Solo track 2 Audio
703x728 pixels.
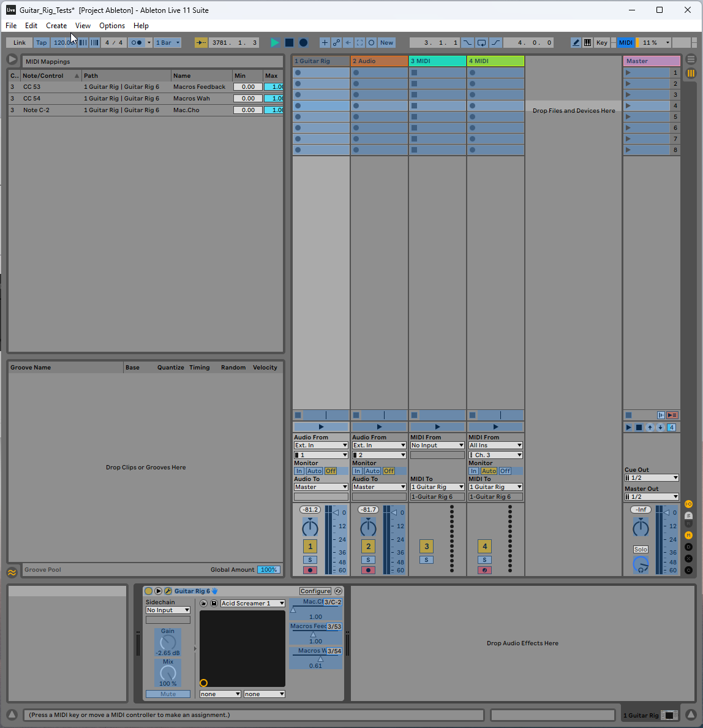pos(368,560)
